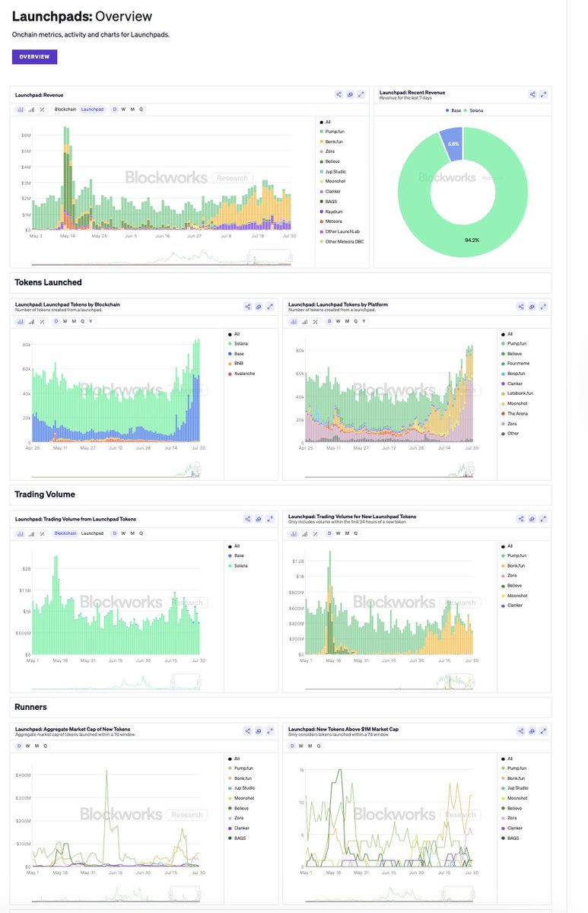Expand New Tokens Above $1M Market Cap fullscreen
The height and width of the screenshot is (913, 588).
[x=543, y=731]
